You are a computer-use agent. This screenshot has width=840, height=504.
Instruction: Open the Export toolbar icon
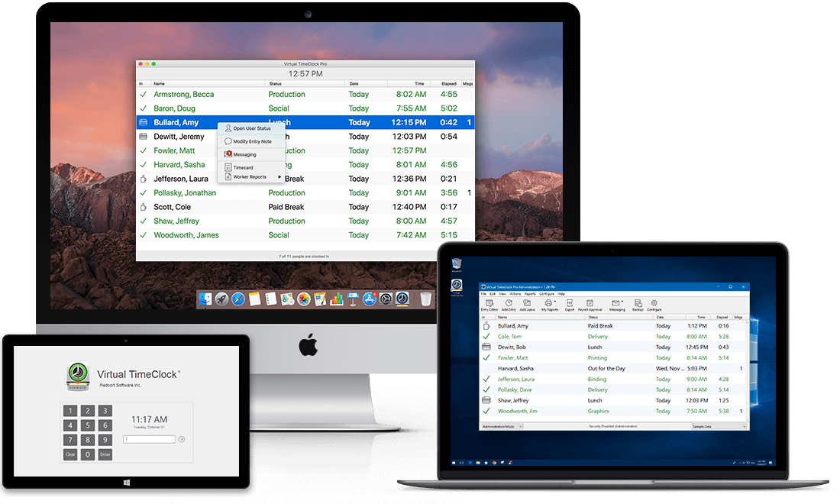[x=570, y=304]
